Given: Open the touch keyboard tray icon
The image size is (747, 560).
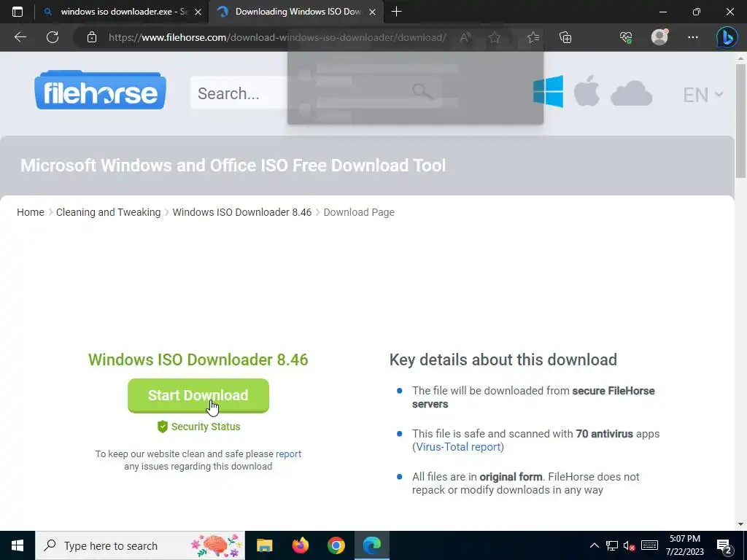Looking at the screenshot, I should [649, 545].
